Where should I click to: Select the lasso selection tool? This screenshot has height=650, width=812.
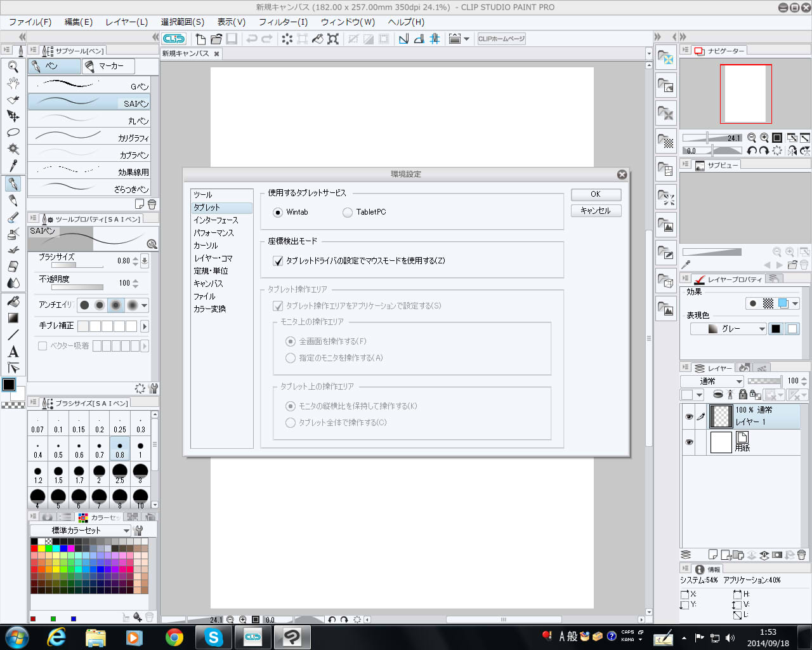13,133
